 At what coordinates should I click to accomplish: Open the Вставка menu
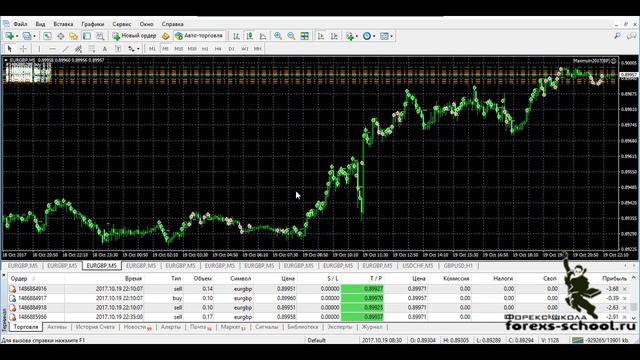(63, 24)
